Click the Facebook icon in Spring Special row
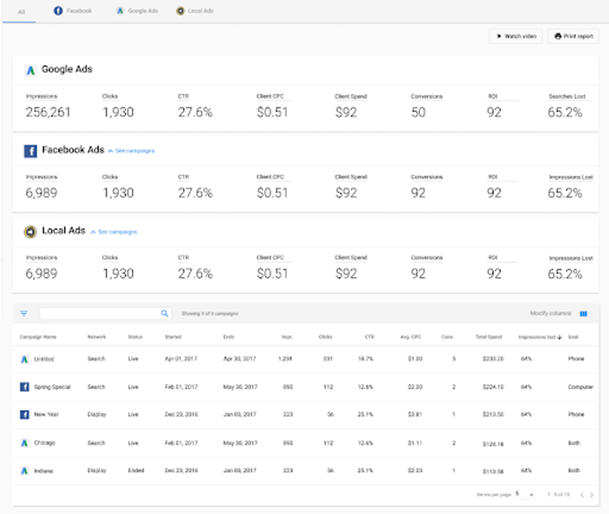This screenshot has width=609, height=514. pyautogui.click(x=24, y=386)
